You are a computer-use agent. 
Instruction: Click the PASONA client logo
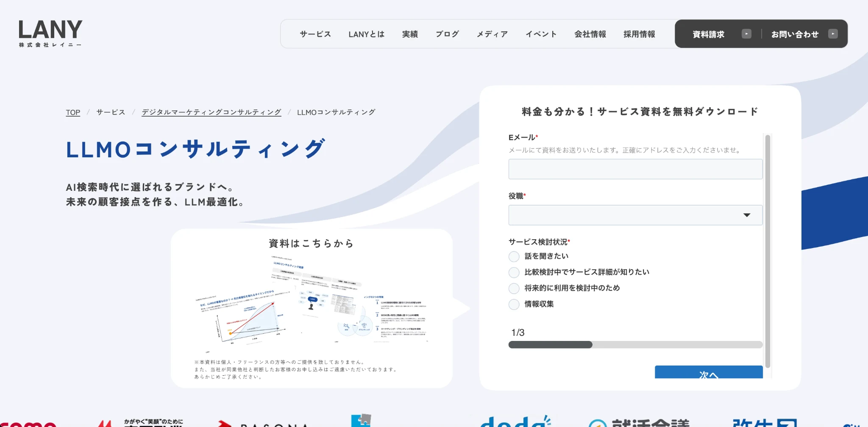click(263, 423)
